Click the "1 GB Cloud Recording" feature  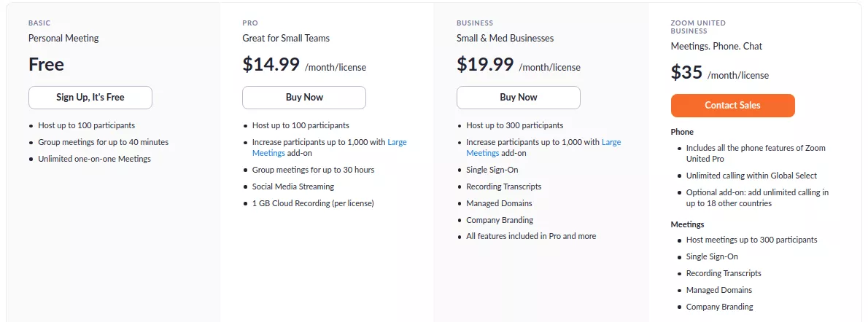[x=312, y=203]
